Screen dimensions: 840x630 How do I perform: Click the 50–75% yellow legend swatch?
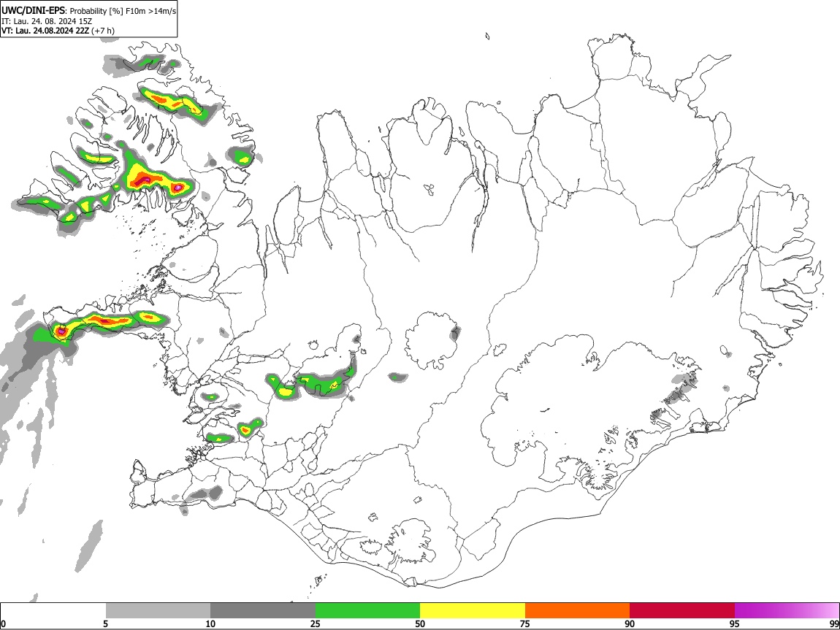pos(473,610)
